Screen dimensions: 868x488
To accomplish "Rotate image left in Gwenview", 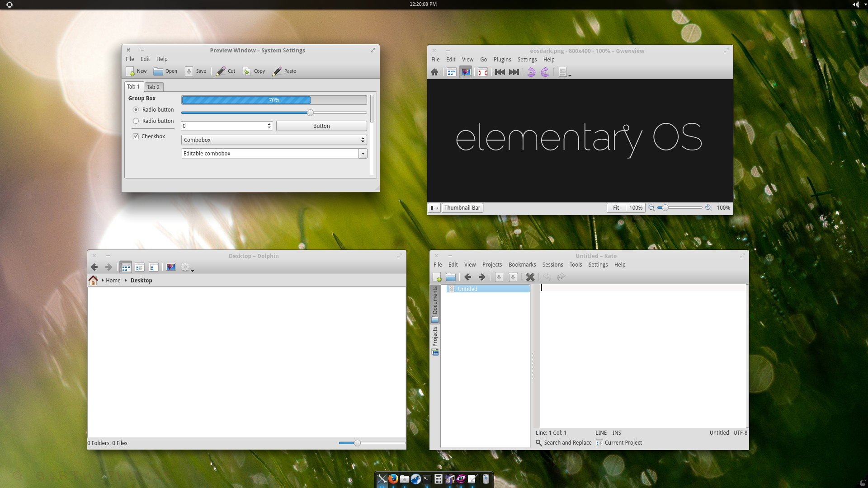I will (x=531, y=72).
